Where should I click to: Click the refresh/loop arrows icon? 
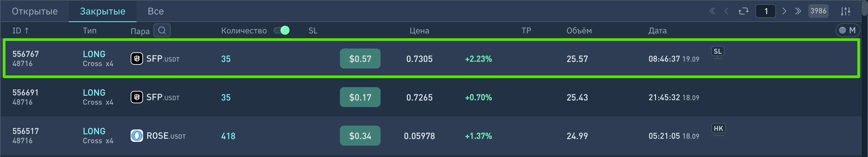pyautogui.click(x=743, y=11)
